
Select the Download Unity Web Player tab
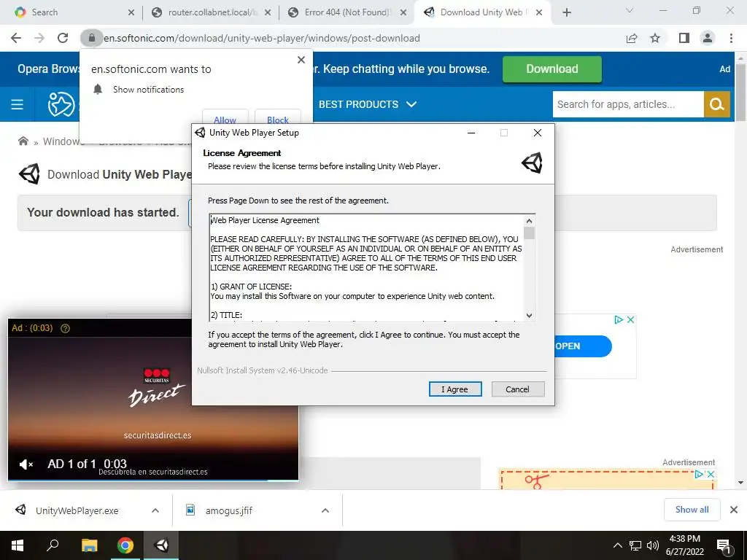pos(481,12)
